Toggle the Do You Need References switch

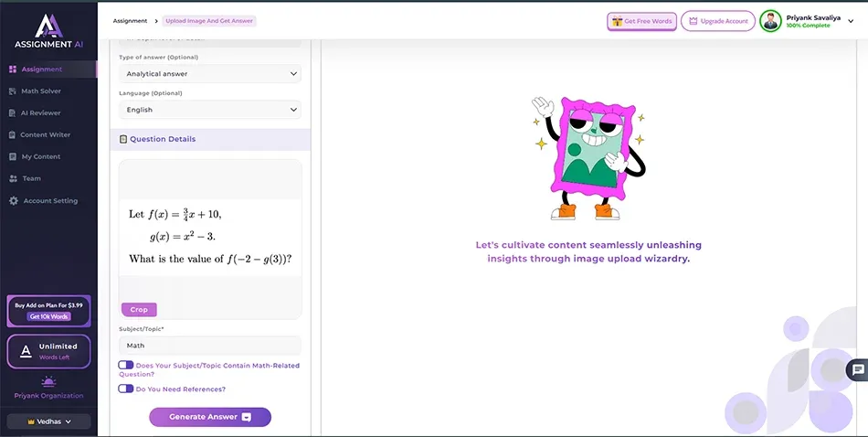click(126, 389)
